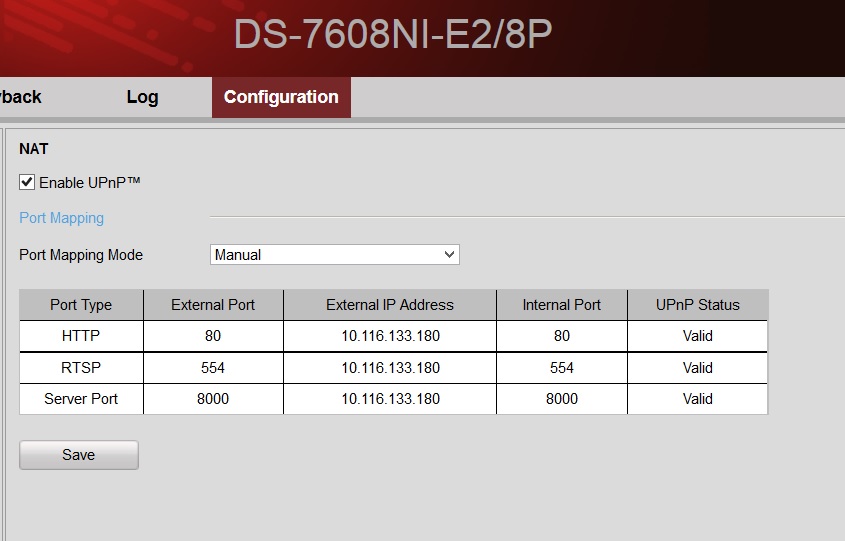Click the HTTP row Valid status

click(697, 336)
